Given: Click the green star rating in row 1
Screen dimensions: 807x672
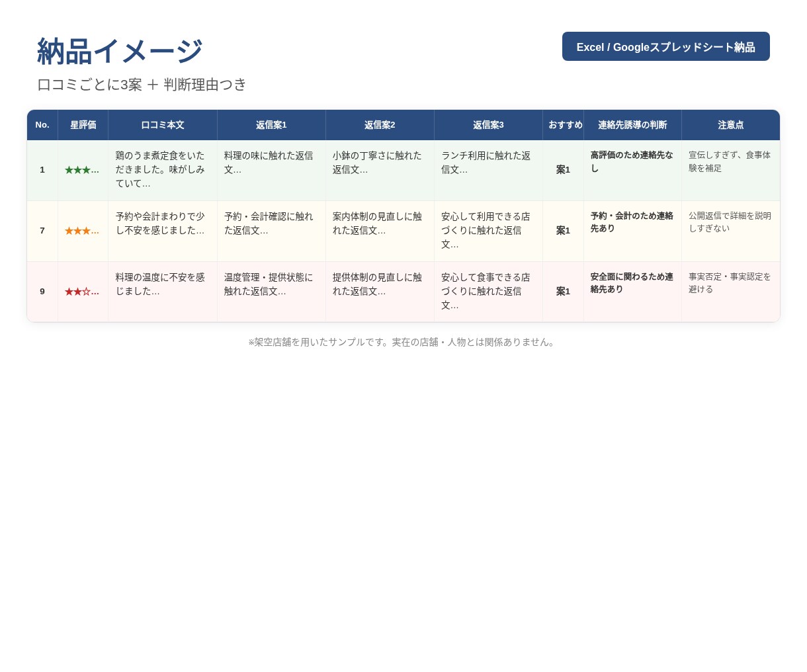Looking at the screenshot, I should pos(82,170).
